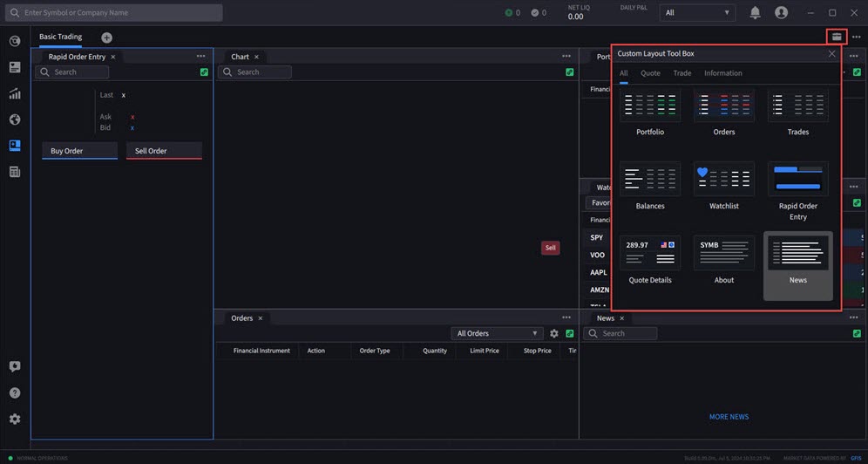Viewport: 868px width, 464px height.
Task: Click the add new layout tab plus icon
Action: point(106,38)
